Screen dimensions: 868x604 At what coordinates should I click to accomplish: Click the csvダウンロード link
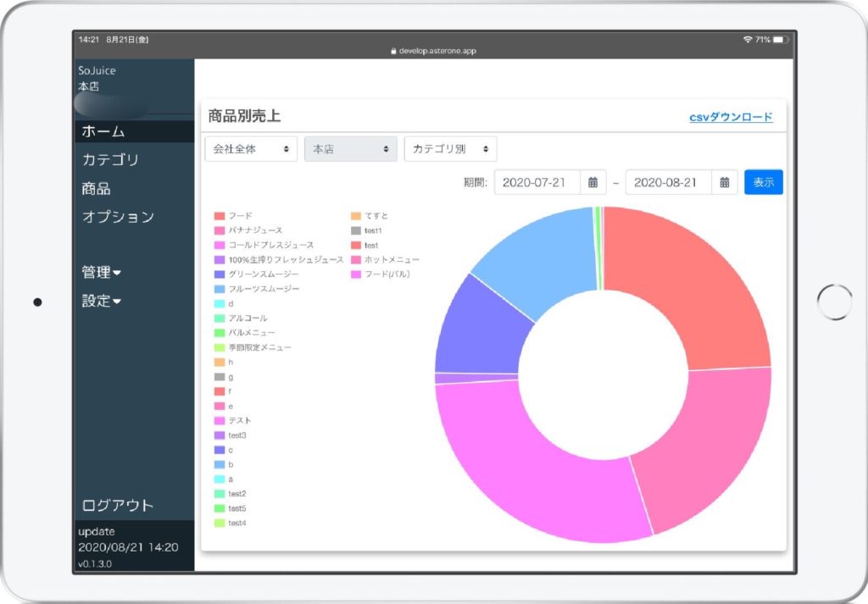click(731, 118)
